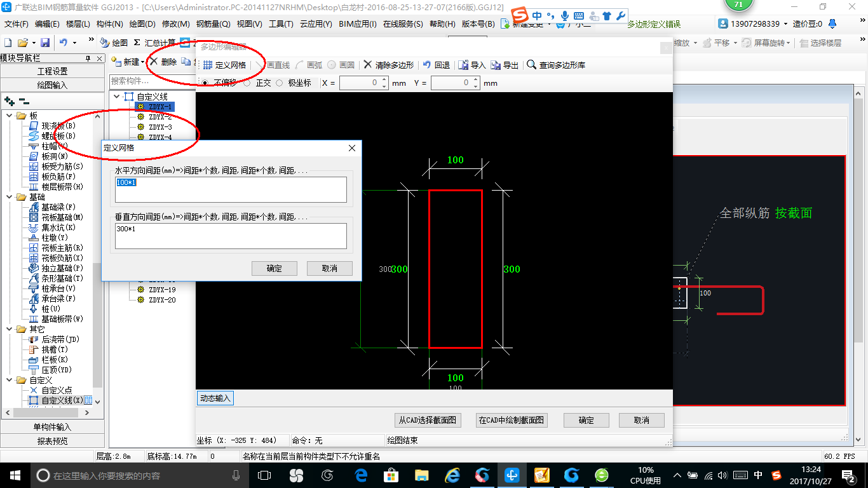The height and width of the screenshot is (488, 868).
Task: Click 导入 import tool in polygon editor
Action: (x=472, y=65)
